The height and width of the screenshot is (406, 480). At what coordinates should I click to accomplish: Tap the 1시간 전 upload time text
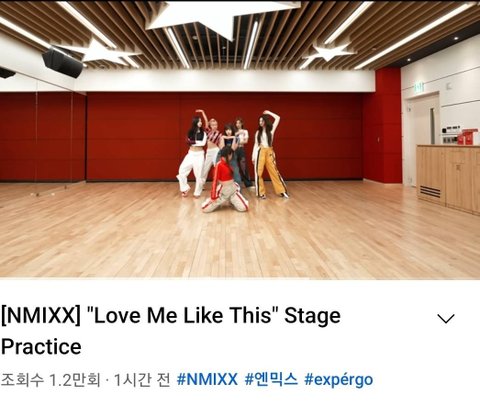pyautogui.click(x=142, y=380)
